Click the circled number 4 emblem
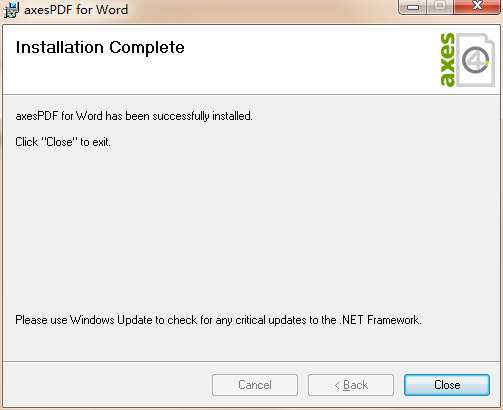 pyautogui.click(x=476, y=60)
